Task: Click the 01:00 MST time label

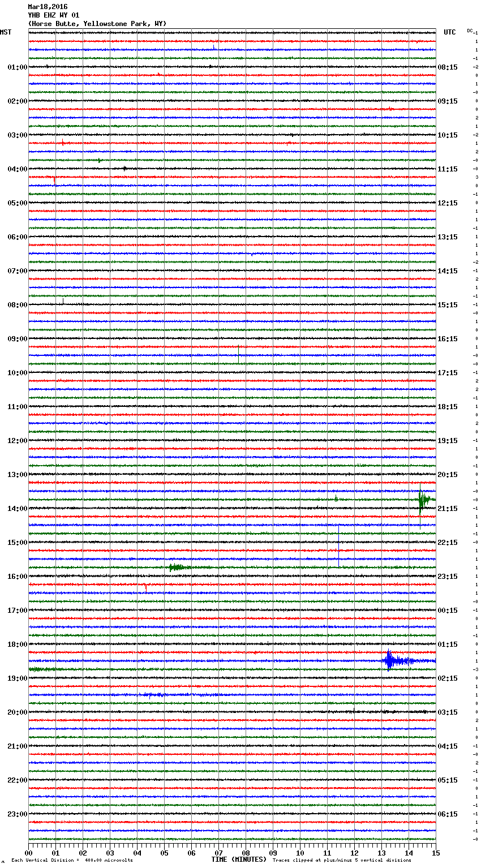Action: (x=18, y=67)
